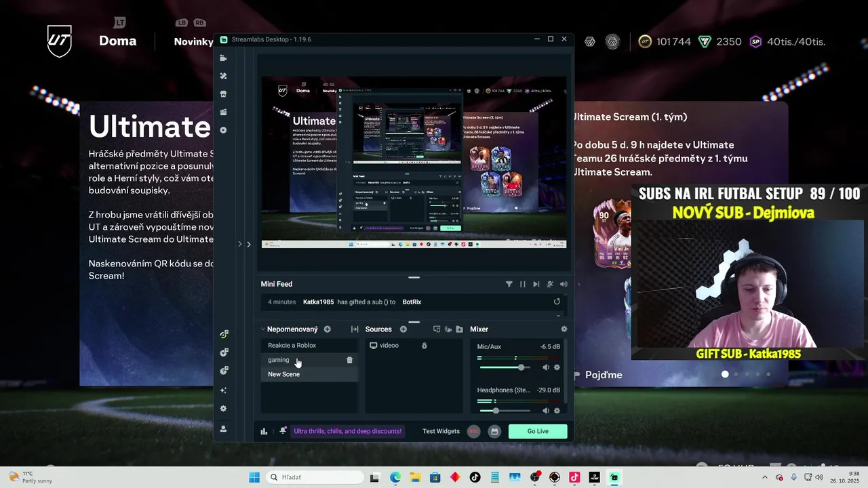Viewport: 868px width, 488px height.
Task: Skip the current alert in Mini Feed
Action: [x=536, y=284]
